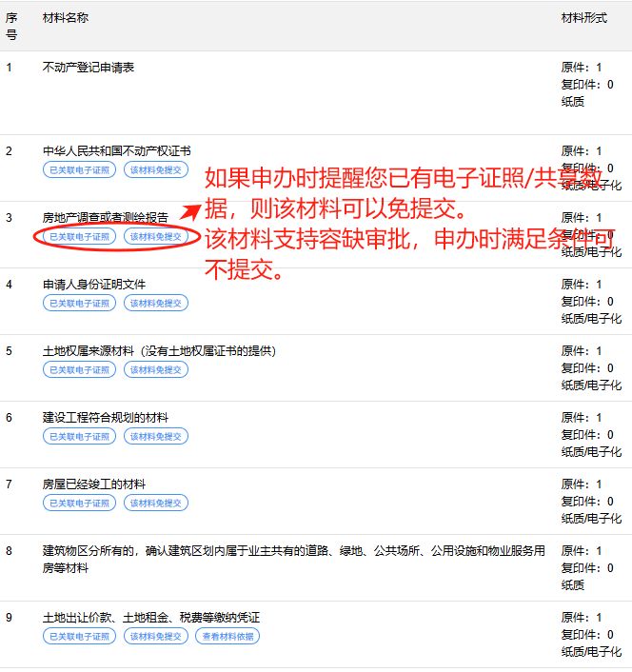This screenshot has width=632, height=672.
Task: Click 该材料免提交 tag under 申请人身份证明文件
Action: [x=156, y=303]
